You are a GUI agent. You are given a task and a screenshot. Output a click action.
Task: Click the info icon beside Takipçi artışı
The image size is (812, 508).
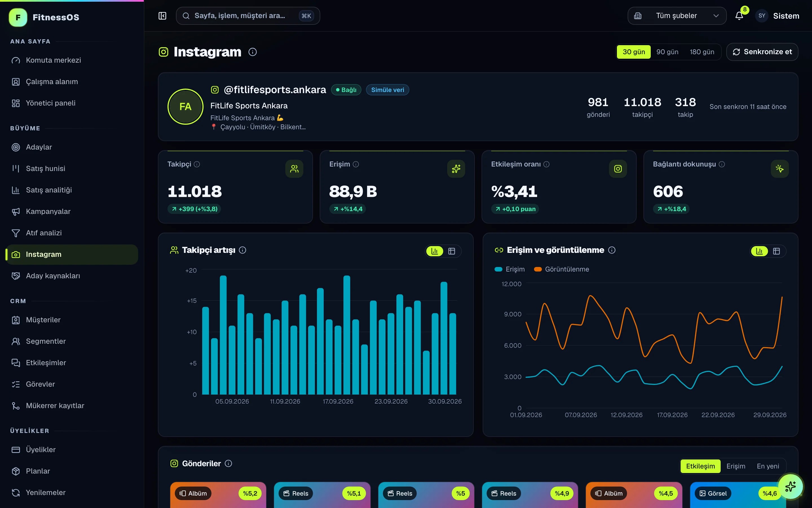(242, 250)
